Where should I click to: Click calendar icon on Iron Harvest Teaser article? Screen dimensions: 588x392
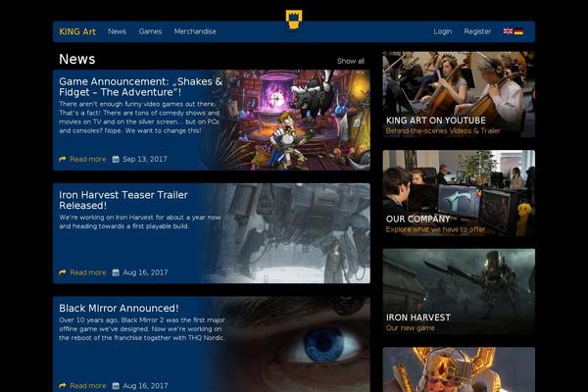click(x=116, y=272)
